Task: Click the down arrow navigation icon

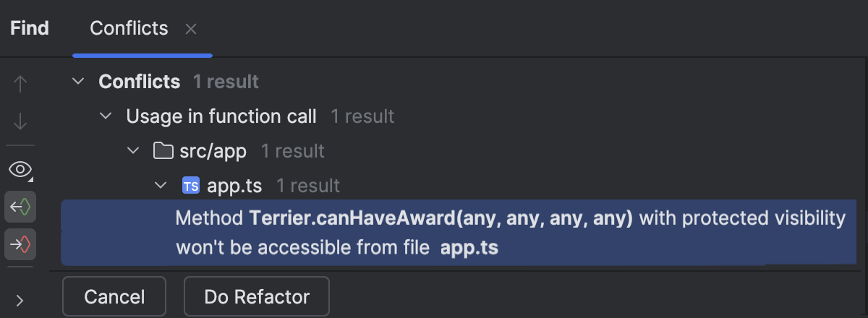Action: [x=20, y=121]
